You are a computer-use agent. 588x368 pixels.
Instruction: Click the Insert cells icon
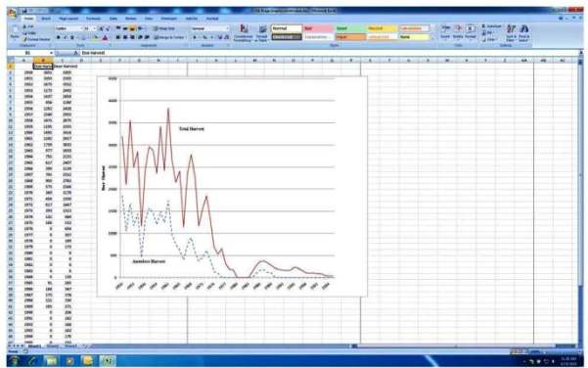click(445, 31)
